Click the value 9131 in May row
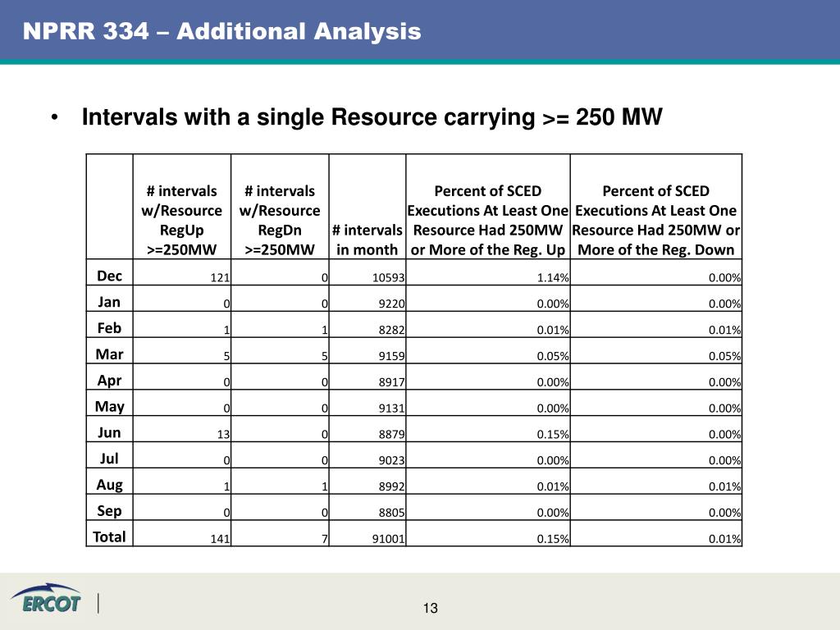The height and width of the screenshot is (630, 840). pyautogui.click(x=391, y=409)
